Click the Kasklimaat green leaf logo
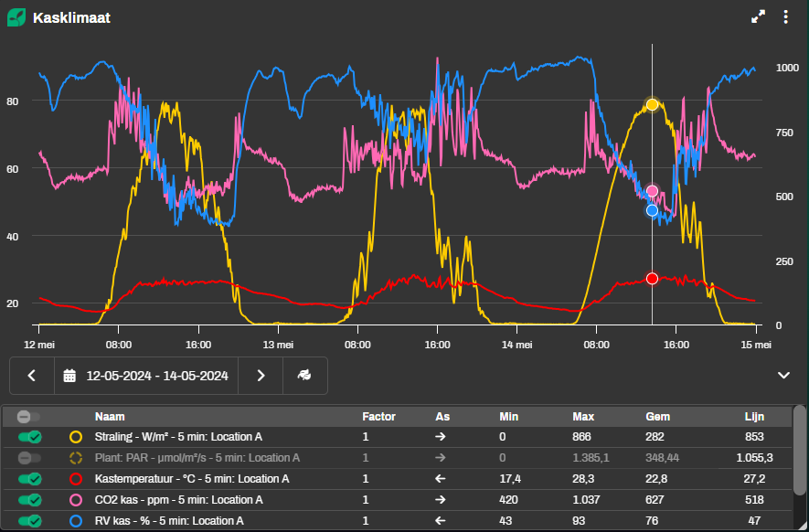The image size is (809, 532). (x=16, y=17)
